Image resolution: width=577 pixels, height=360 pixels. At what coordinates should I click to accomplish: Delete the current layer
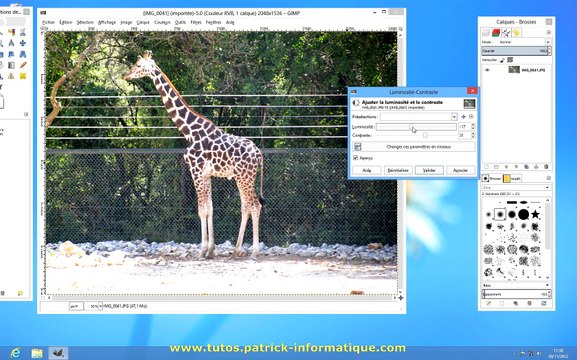pos(546,167)
